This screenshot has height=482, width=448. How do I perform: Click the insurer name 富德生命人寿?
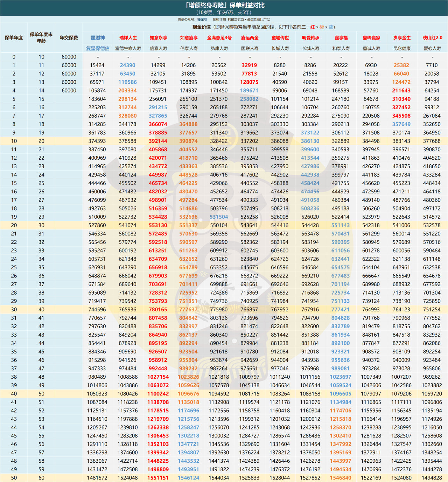pos(128,48)
